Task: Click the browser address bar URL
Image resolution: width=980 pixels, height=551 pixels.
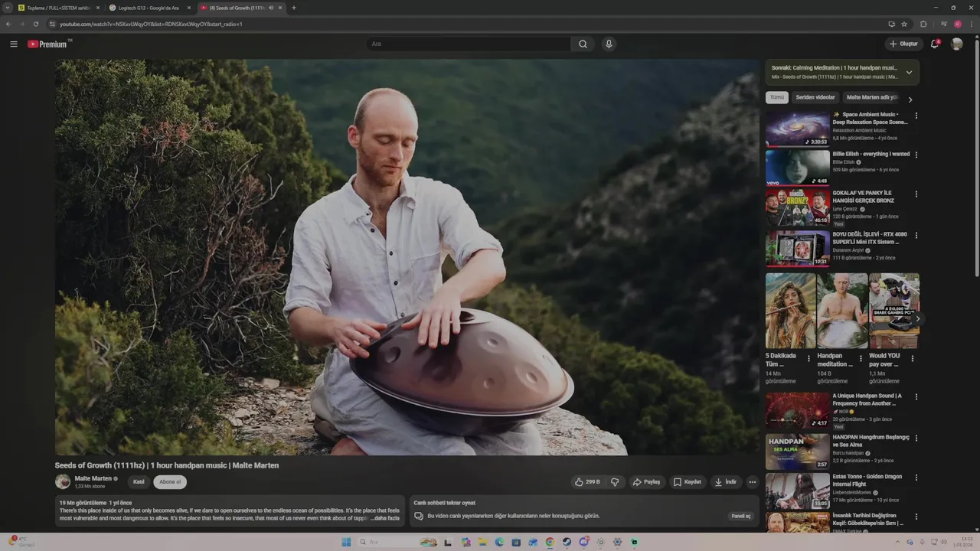Action: pyautogui.click(x=151, y=24)
